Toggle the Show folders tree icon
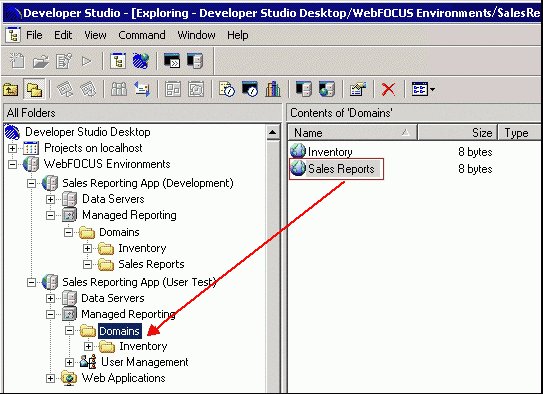 (x=34, y=90)
